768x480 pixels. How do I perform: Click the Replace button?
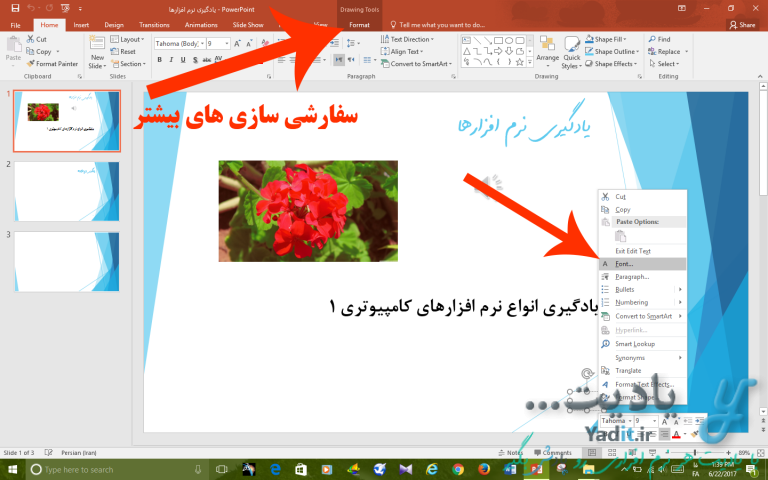(x=668, y=51)
